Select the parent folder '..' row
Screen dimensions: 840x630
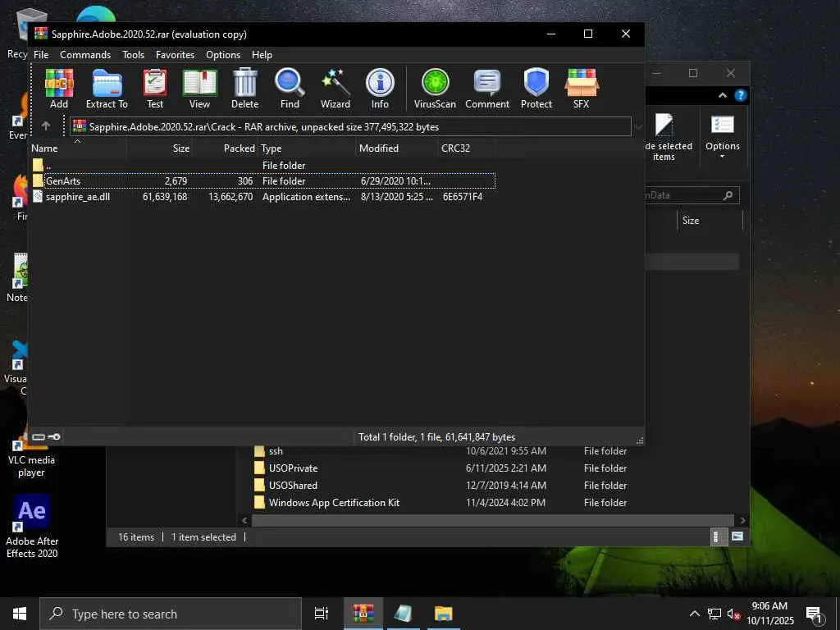click(x=262, y=165)
